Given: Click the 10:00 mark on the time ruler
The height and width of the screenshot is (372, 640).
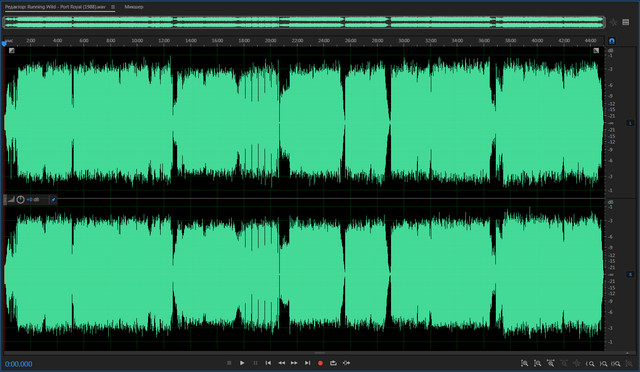Looking at the screenshot, I should (137, 41).
